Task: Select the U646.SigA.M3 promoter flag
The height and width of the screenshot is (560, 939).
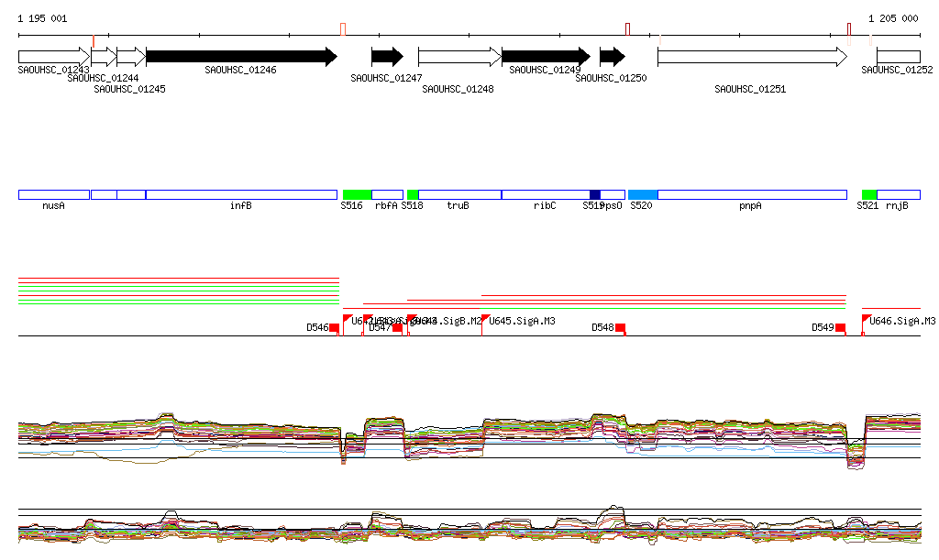Action: point(867,318)
